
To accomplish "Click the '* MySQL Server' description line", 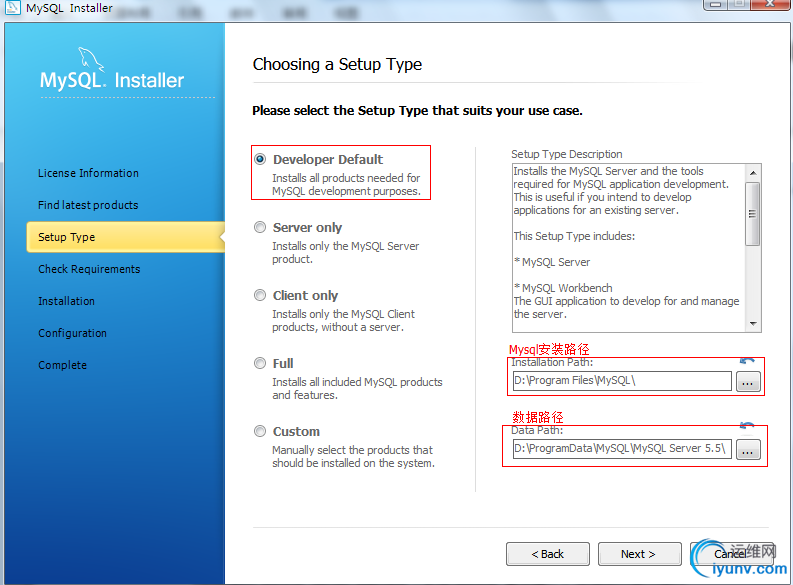I will (552, 262).
